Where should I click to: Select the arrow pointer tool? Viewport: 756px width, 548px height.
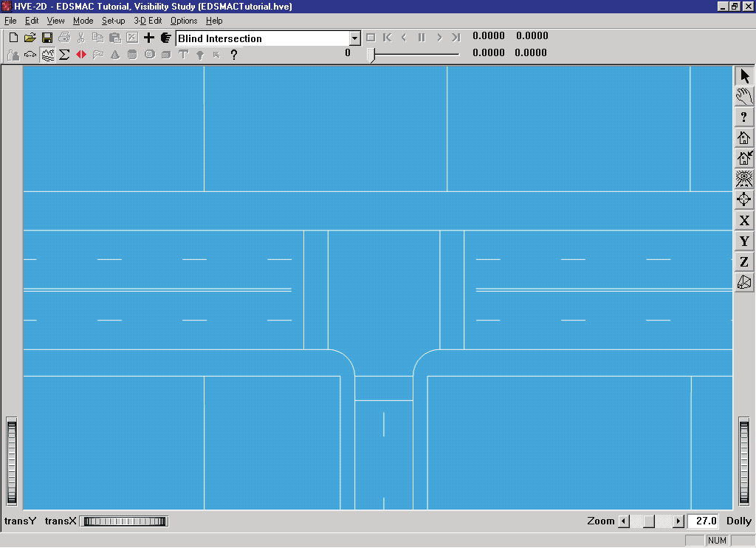(x=744, y=76)
